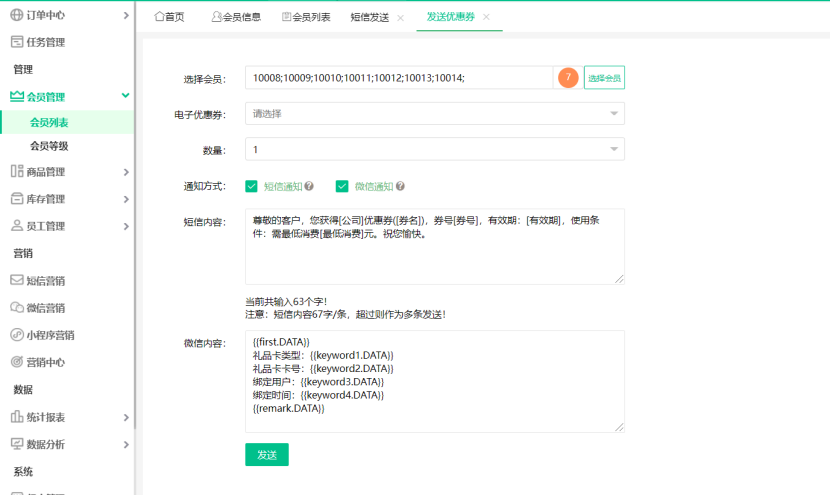Click the help icon beside 短信通知
Image resolution: width=831 pixels, height=496 pixels.
309,186
